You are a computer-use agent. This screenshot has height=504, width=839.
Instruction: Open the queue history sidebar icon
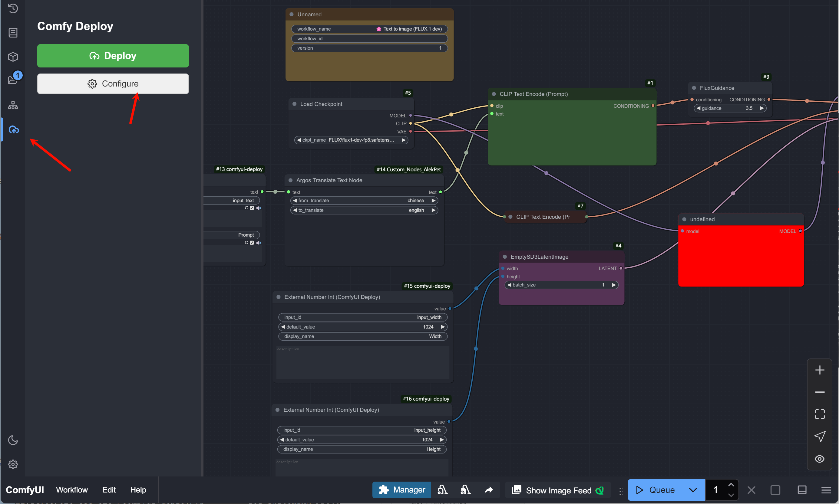[x=13, y=8]
